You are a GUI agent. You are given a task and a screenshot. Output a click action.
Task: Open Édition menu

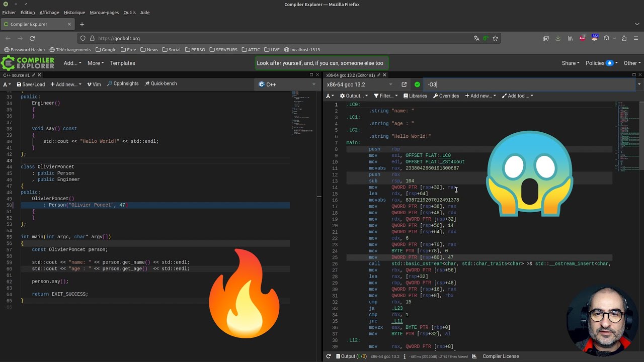coord(28,13)
